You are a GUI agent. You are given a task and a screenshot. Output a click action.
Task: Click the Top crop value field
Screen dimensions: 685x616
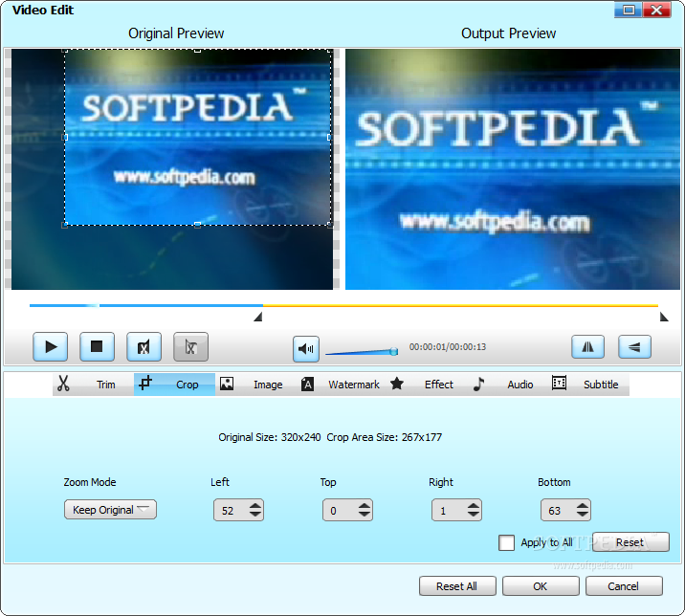pos(340,510)
